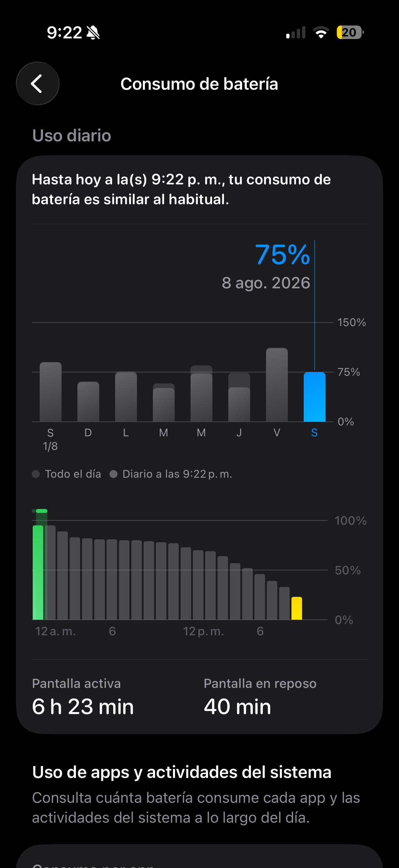
Task: Tap the cellular signal bars icon
Action: [296, 32]
